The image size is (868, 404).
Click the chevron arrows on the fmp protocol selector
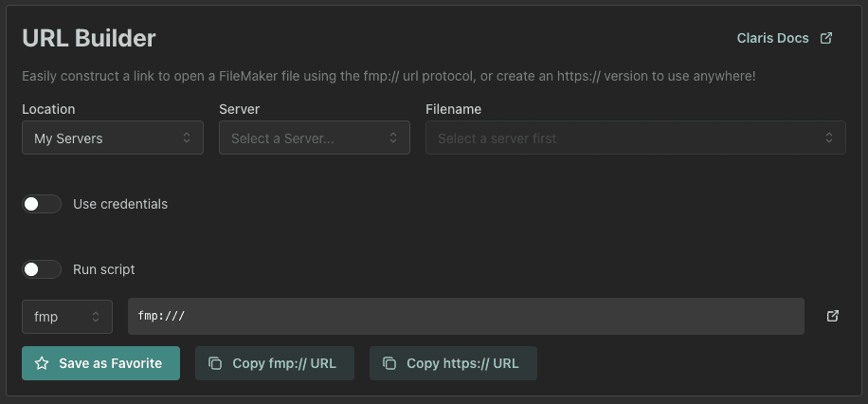click(x=96, y=317)
